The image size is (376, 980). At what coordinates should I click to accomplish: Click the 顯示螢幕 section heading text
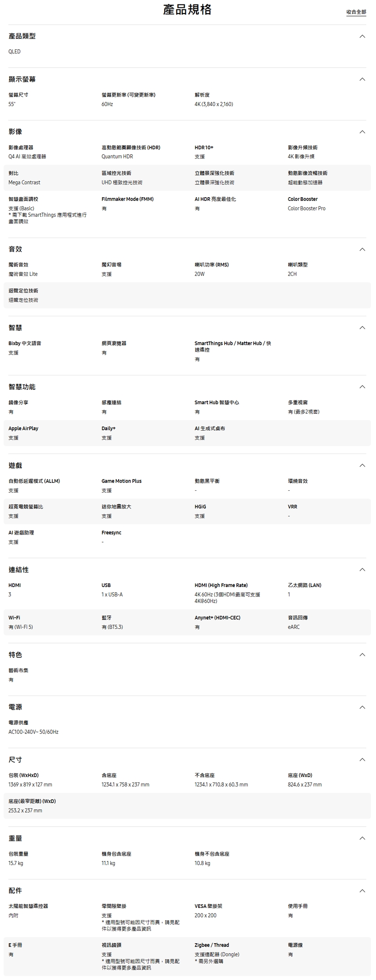tap(22, 79)
